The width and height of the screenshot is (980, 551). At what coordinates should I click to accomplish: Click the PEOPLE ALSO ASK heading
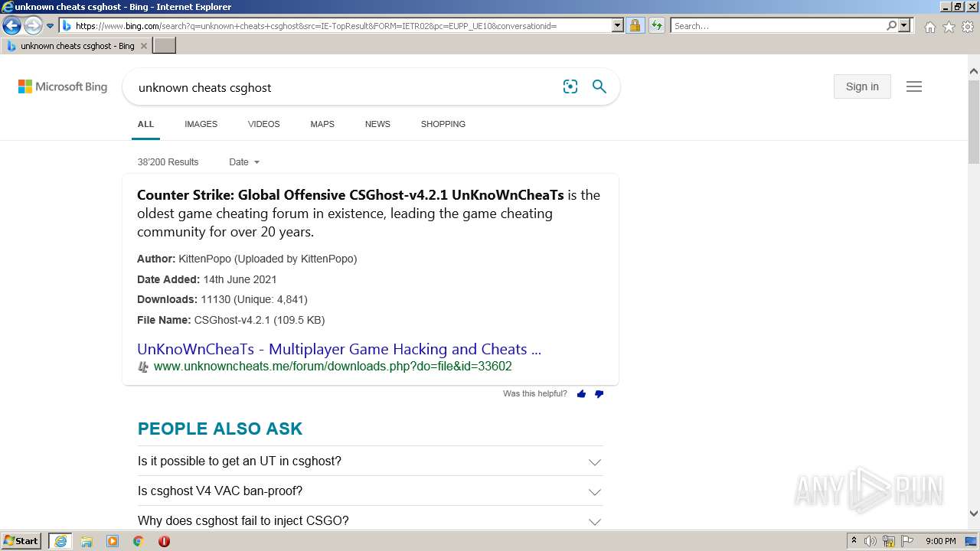(220, 429)
